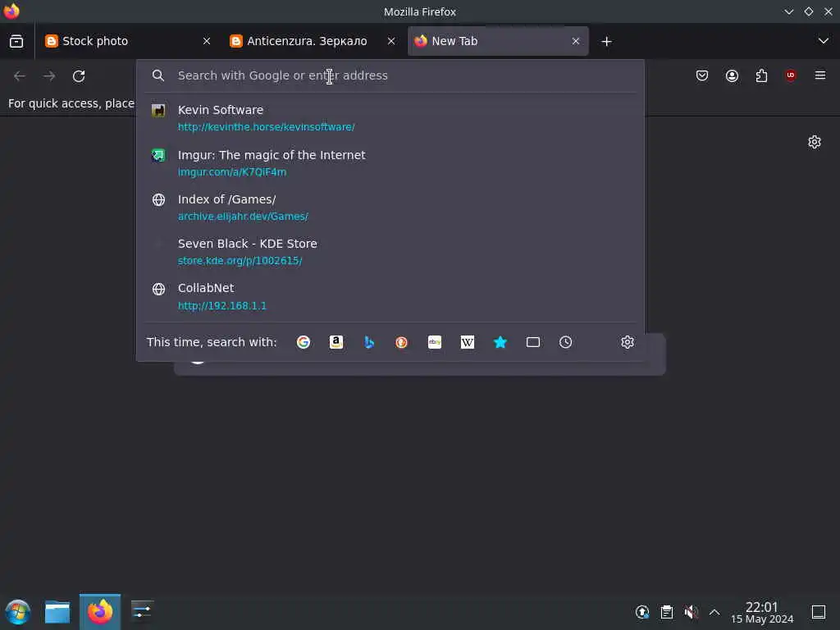Personalize New Tab gear icon
The height and width of the screenshot is (630, 840).
815,142
